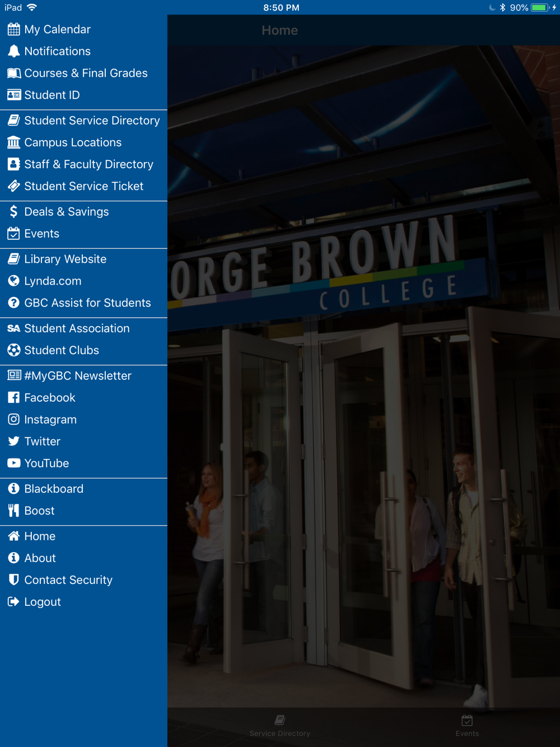Tap the Twitter bird icon

click(14, 441)
